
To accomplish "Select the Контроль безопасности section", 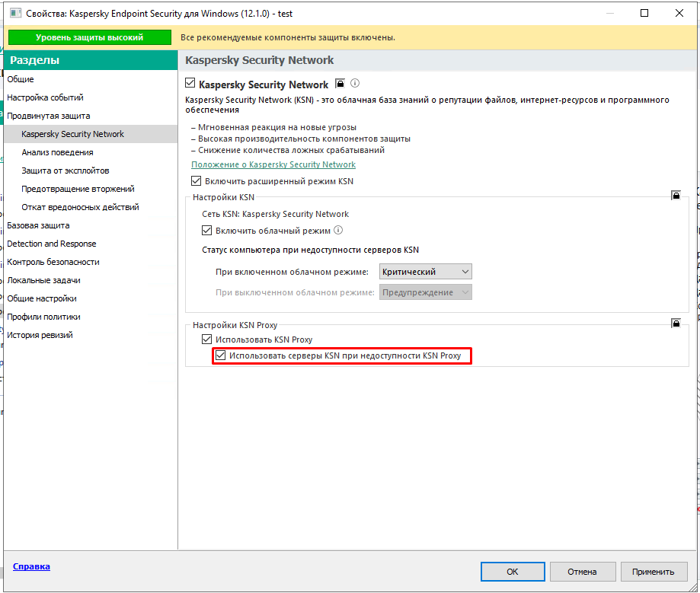I will pos(91,262).
